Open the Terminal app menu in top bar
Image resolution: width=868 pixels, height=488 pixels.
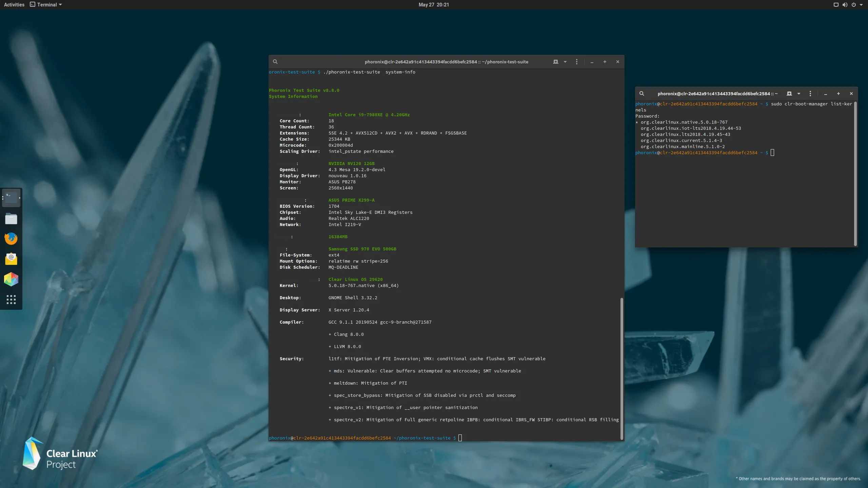point(46,5)
